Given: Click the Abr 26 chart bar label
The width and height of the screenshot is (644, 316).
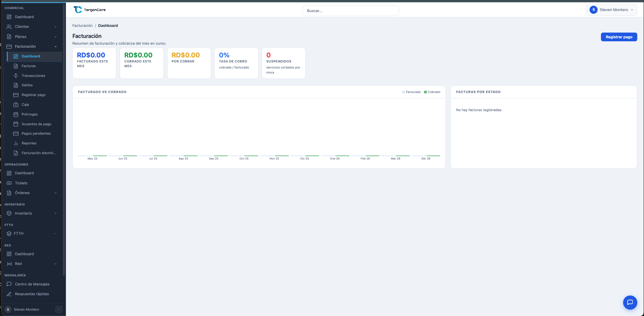Looking at the screenshot, I should pyautogui.click(x=426, y=159).
